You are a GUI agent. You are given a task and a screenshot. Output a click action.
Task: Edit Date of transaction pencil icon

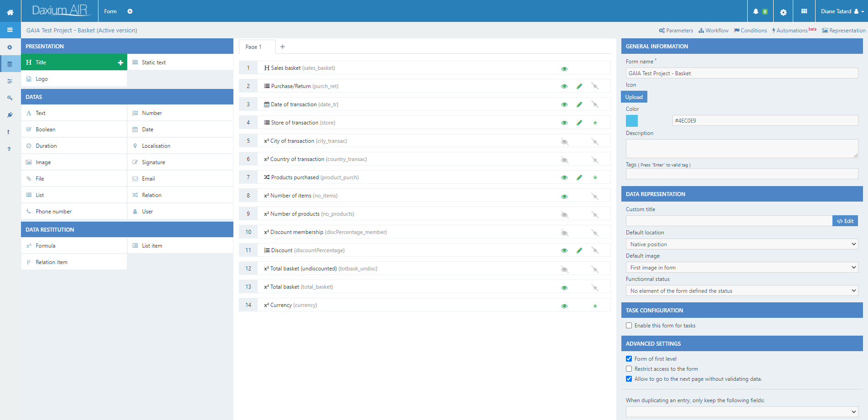pyautogui.click(x=579, y=104)
